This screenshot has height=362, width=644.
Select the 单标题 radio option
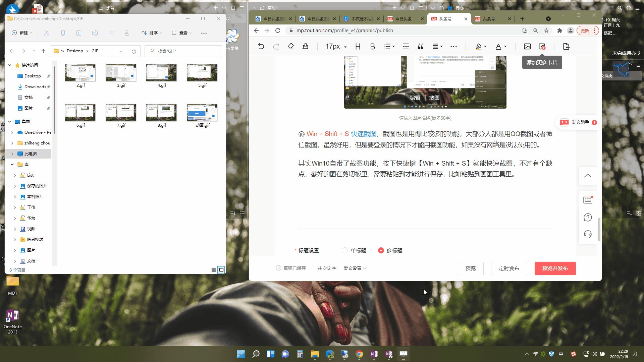coord(345,250)
